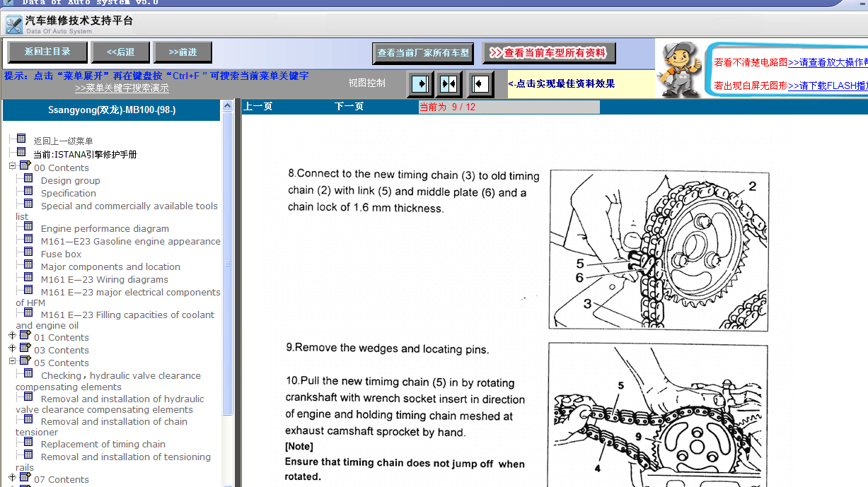Open Replacement of timing chain
868x487 pixels.
(x=103, y=444)
